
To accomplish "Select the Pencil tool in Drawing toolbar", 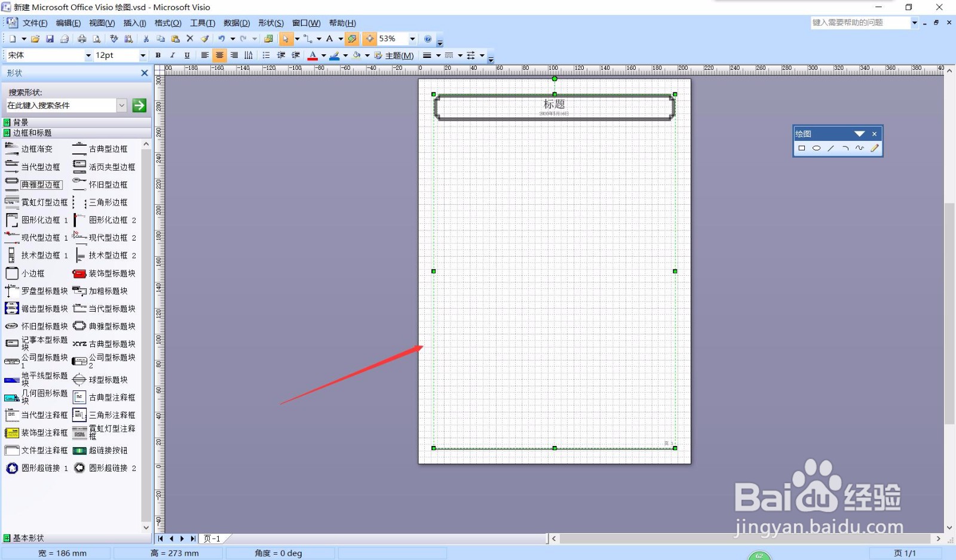I will pos(874,148).
